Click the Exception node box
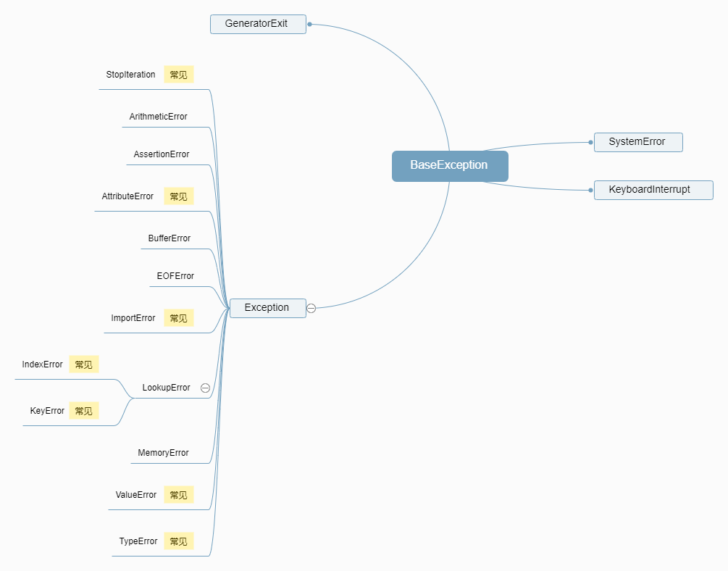 (x=267, y=308)
